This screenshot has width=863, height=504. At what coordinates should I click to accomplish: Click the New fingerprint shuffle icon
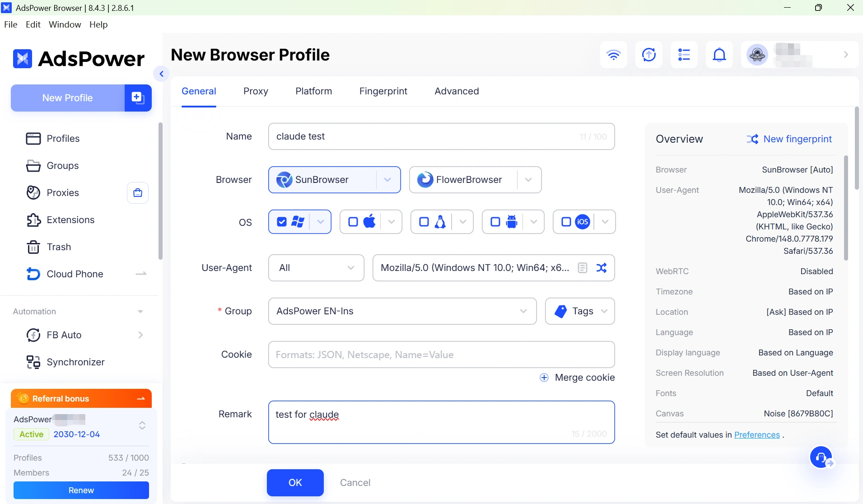click(x=752, y=139)
